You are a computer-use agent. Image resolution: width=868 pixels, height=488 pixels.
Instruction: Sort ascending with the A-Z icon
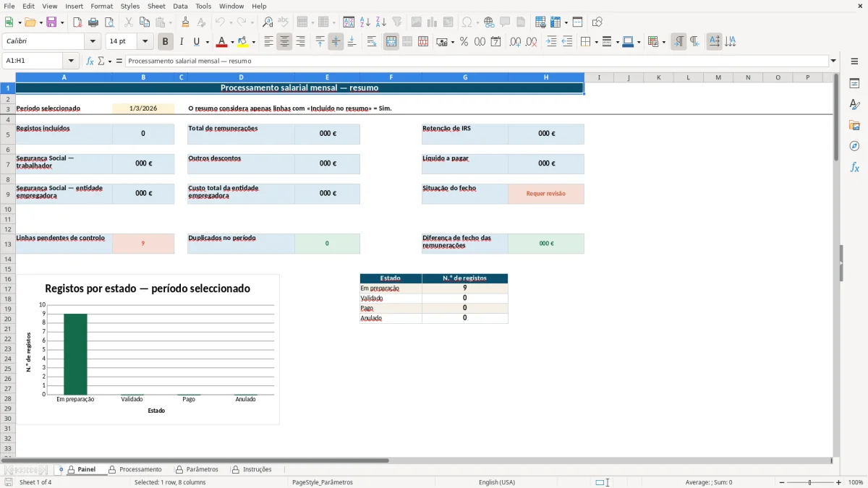coord(365,22)
